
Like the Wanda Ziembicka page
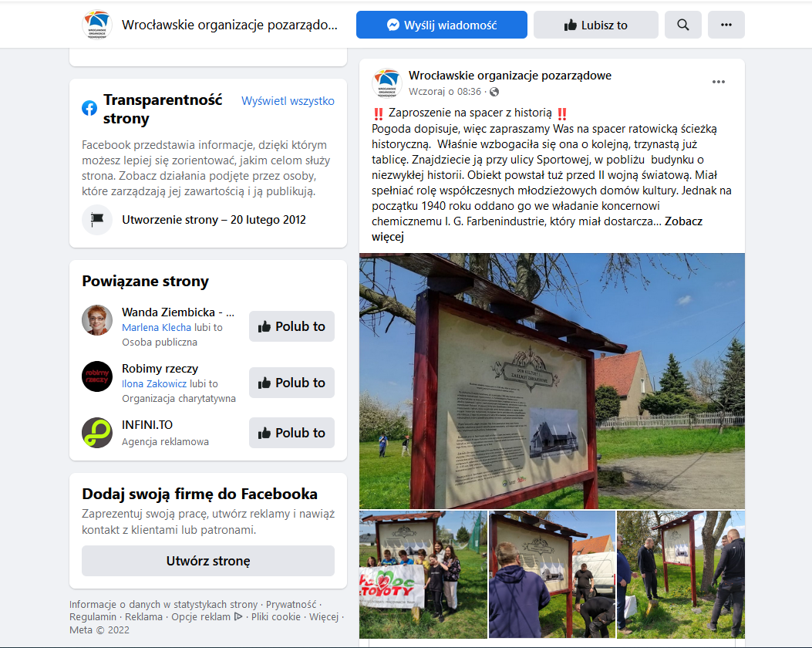coord(291,326)
